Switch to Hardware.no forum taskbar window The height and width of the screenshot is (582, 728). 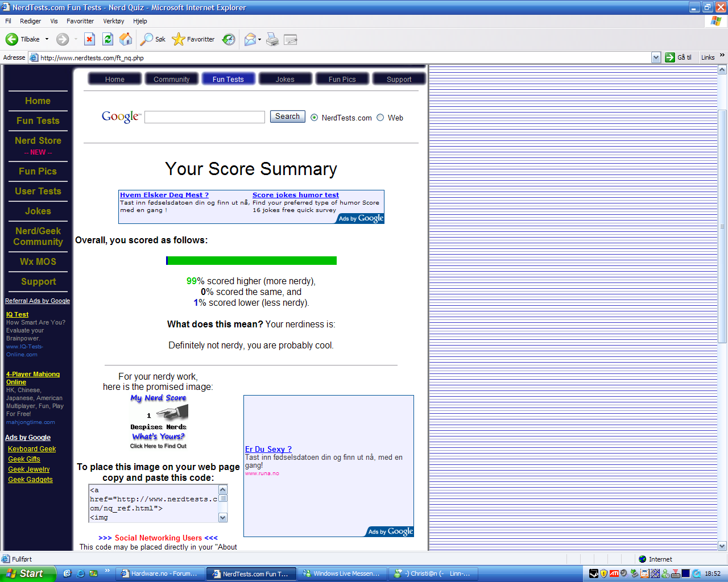(160, 573)
